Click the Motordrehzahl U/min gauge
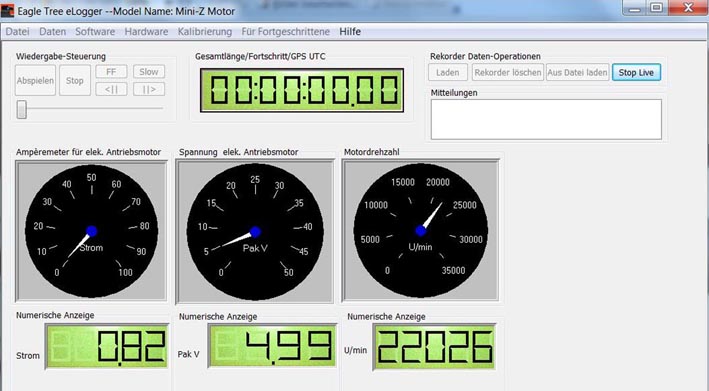This screenshot has width=709, height=391. pos(421,230)
